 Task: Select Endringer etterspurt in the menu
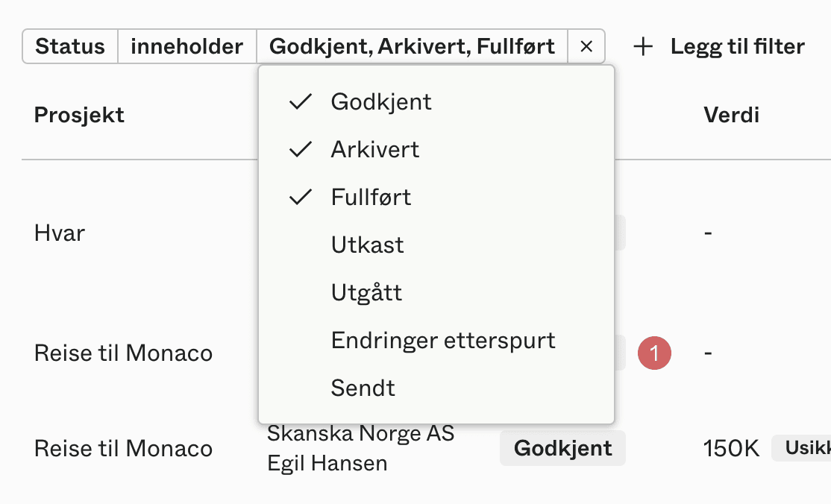(443, 340)
